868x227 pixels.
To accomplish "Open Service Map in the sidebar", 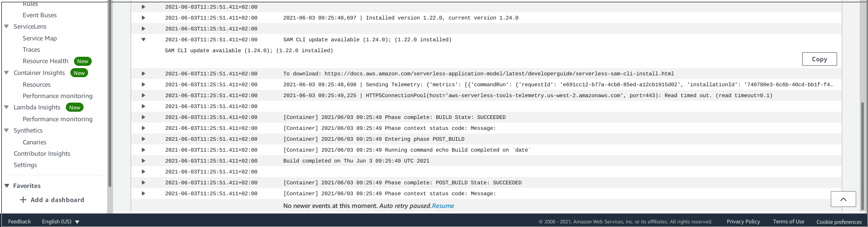I will tap(39, 38).
